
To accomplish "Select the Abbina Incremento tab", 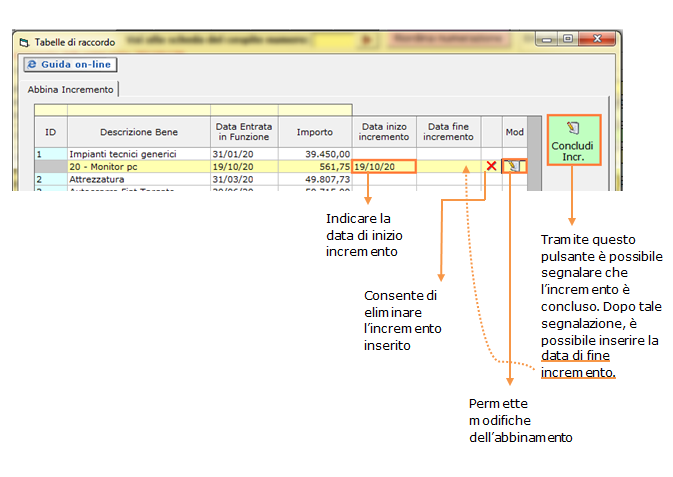I will coord(70,89).
